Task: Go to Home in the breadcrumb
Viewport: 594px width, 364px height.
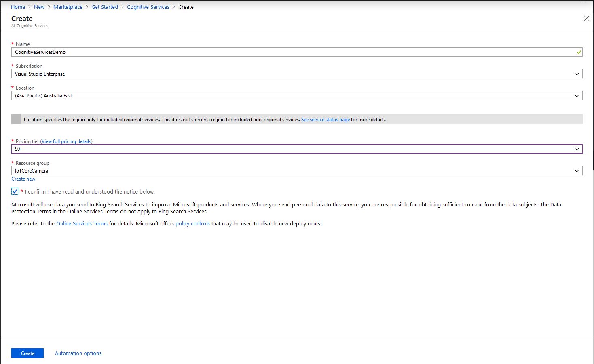Action: pyautogui.click(x=18, y=7)
